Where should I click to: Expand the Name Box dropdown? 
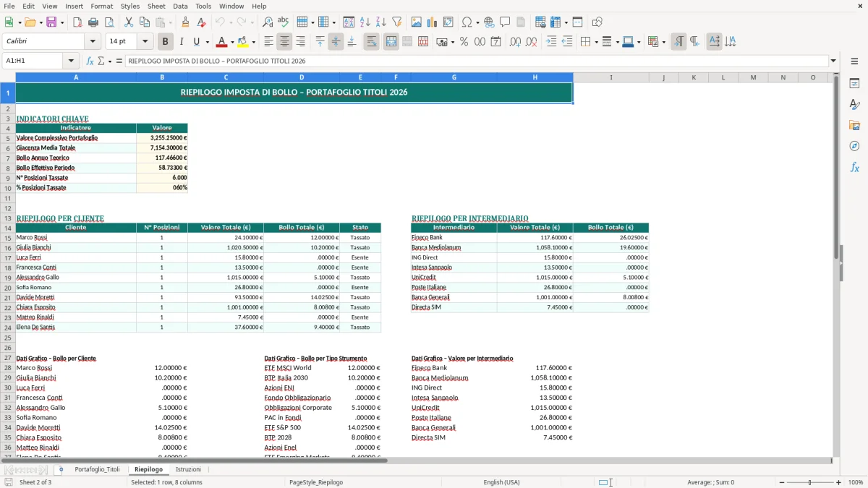coord(71,61)
